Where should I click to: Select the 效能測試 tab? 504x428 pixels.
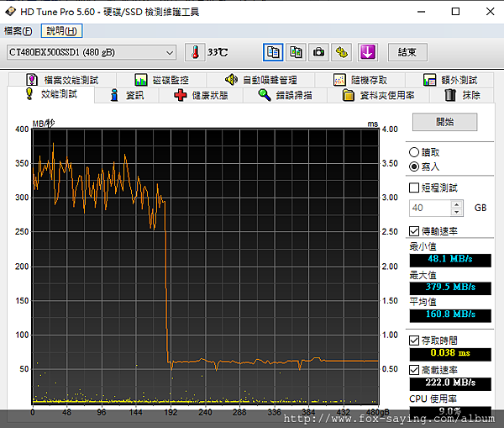coord(51,94)
